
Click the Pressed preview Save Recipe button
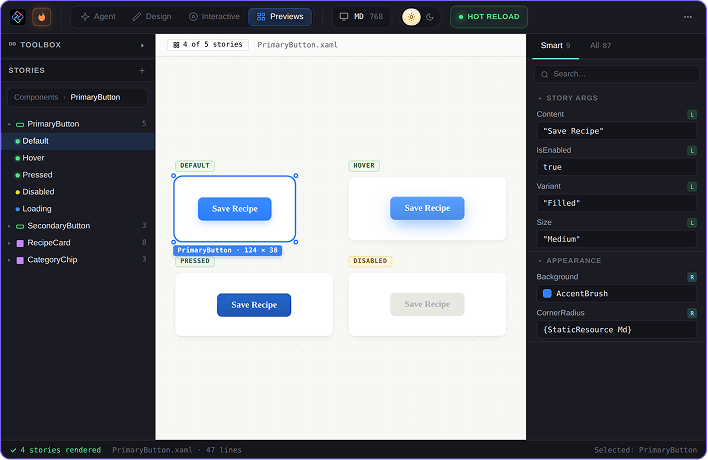pyautogui.click(x=254, y=305)
